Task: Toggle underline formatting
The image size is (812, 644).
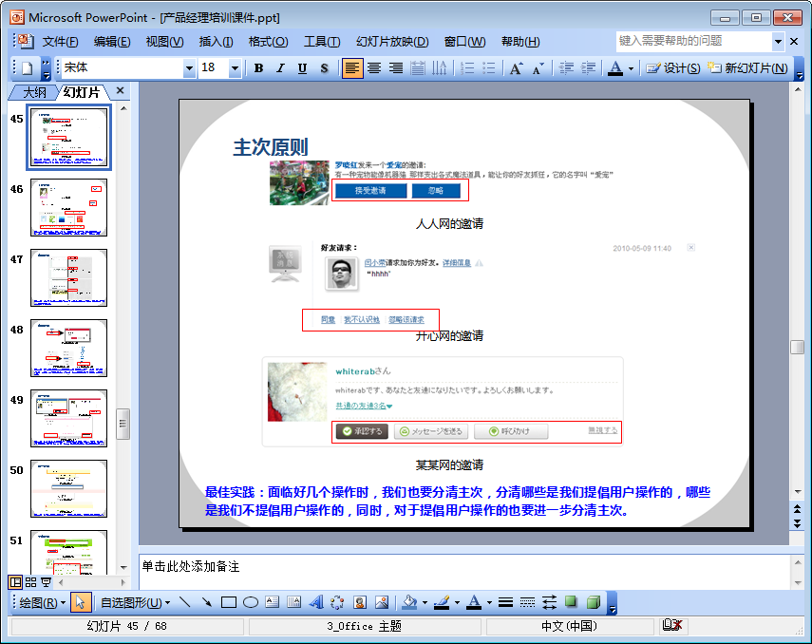Action: click(302, 67)
